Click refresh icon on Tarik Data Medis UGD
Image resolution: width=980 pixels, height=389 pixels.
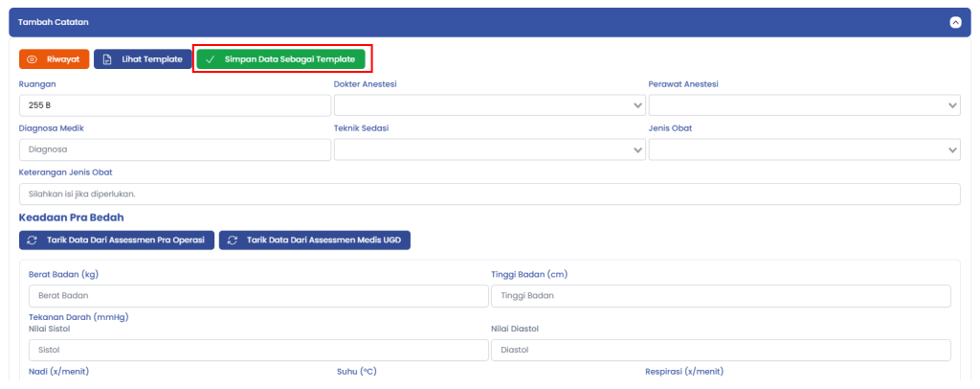tap(233, 240)
